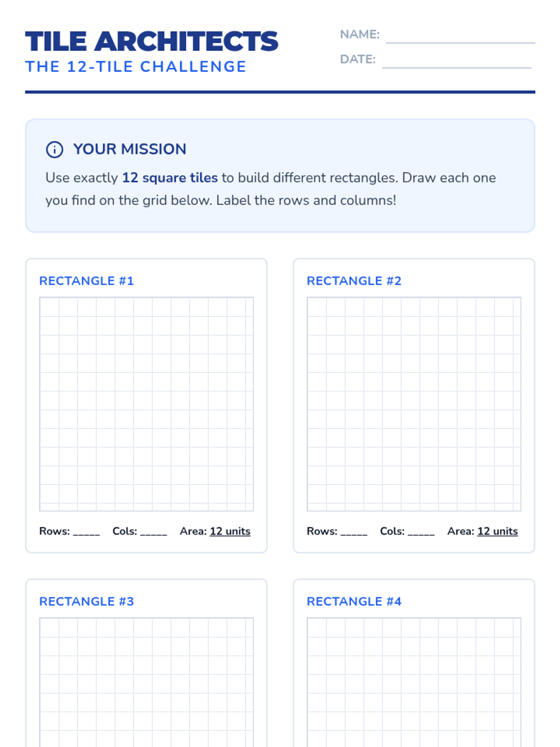Click inside the Rectangle #2 drawing grid

pyautogui.click(x=414, y=404)
